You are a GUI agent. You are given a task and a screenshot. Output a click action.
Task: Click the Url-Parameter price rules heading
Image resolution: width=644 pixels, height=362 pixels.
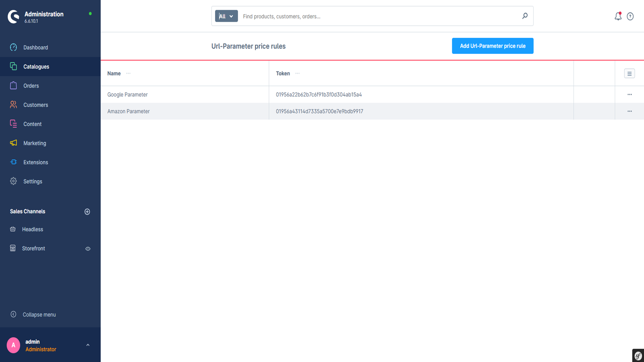coord(249,46)
